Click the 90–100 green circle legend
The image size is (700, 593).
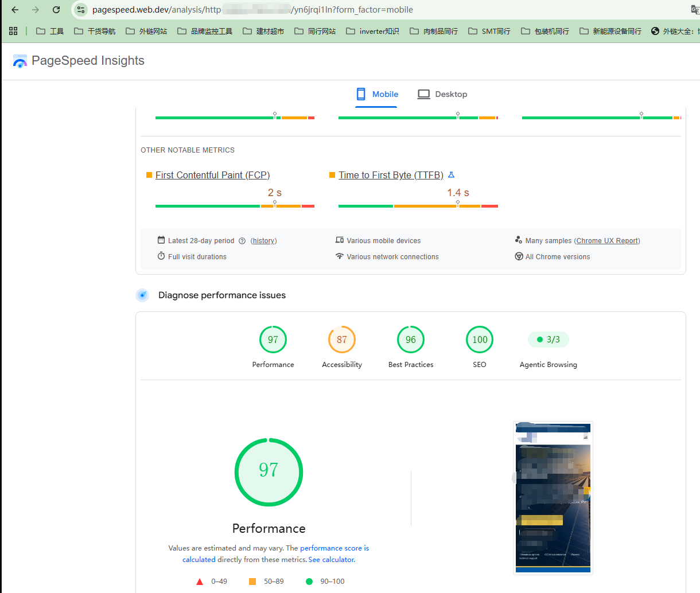point(325,582)
